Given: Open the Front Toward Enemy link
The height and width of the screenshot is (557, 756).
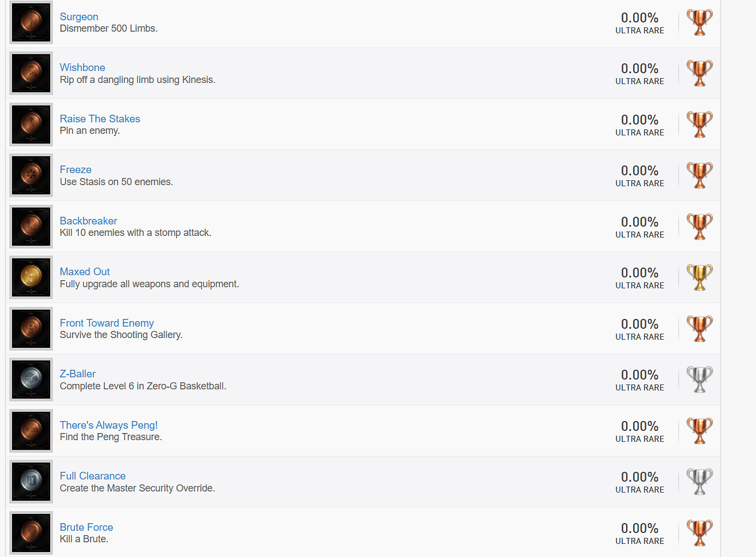Looking at the screenshot, I should [107, 323].
